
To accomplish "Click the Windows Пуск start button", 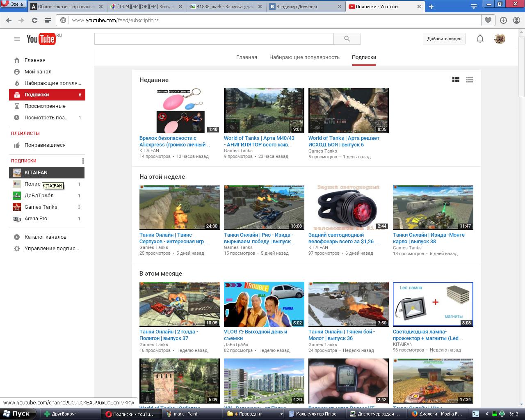I will pos(18,414).
